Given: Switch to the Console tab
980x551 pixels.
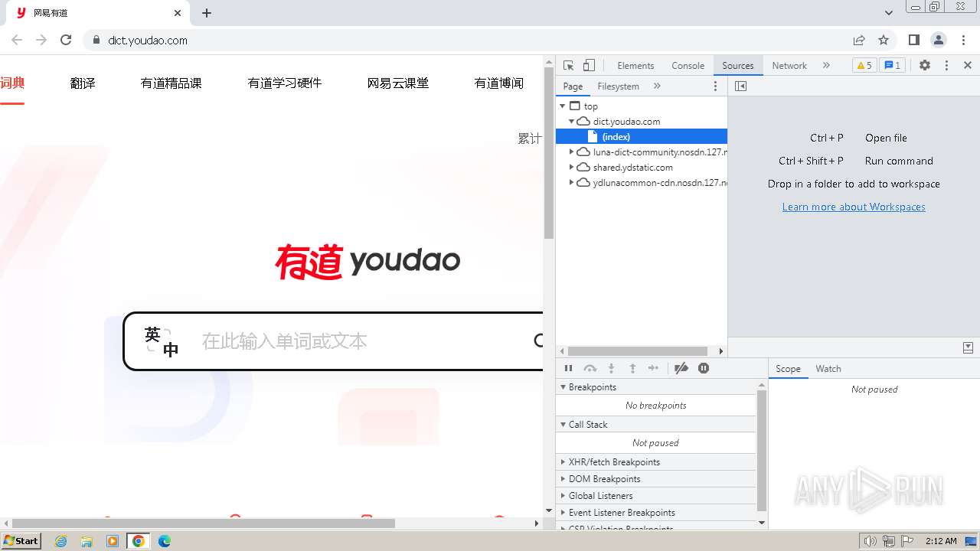Looking at the screenshot, I should coord(688,66).
